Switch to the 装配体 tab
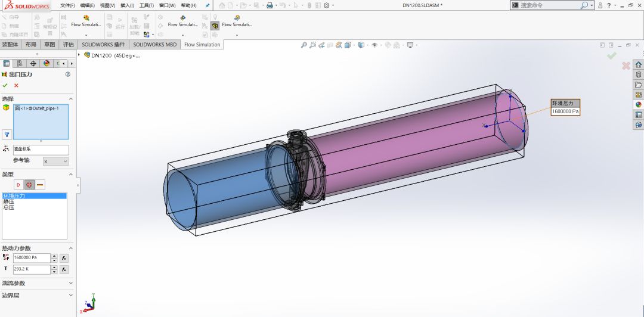644x317 pixels. click(x=10, y=44)
